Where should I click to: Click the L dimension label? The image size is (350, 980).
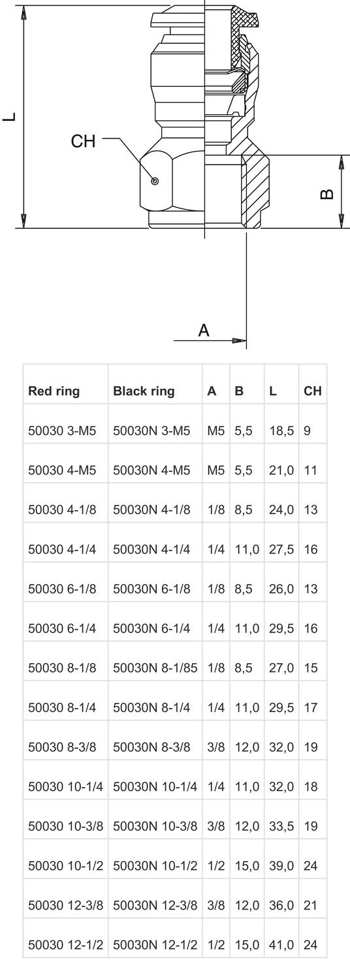(10, 118)
